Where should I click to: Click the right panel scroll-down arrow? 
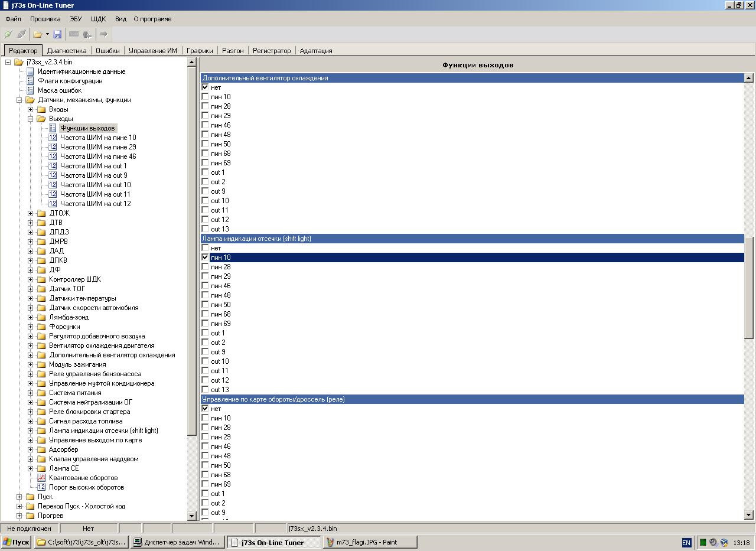point(748,515)
